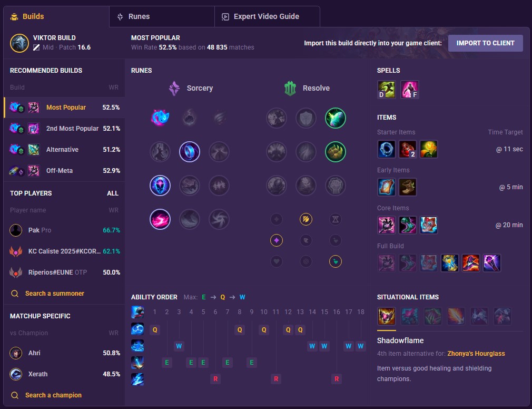Click the health potion starter item icon
This screenshot has height=409, width=532.
pos(408,149)
